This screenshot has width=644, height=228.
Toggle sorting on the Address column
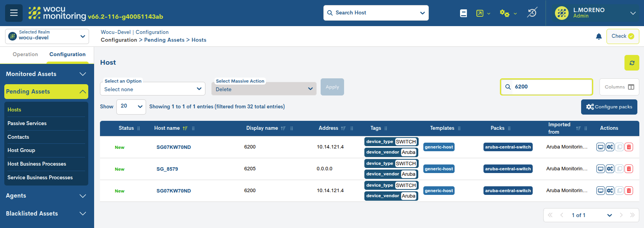[343, 128]
